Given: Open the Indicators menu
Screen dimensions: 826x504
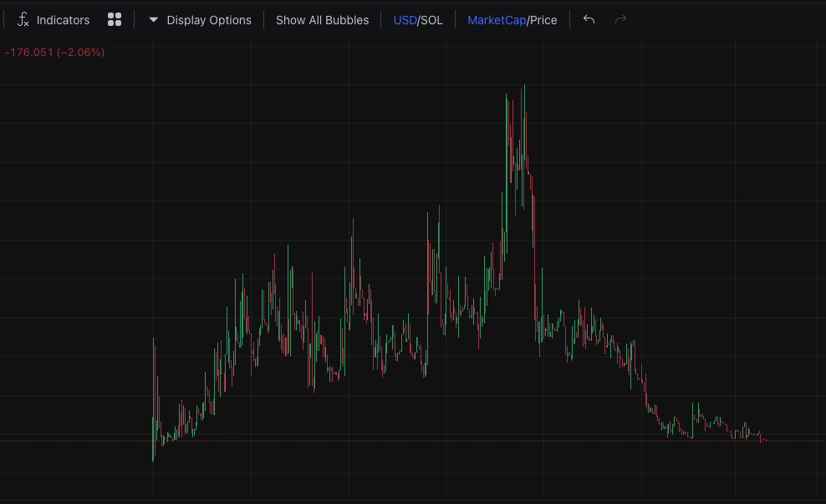Looking at the screenshot, I should 54,20.
